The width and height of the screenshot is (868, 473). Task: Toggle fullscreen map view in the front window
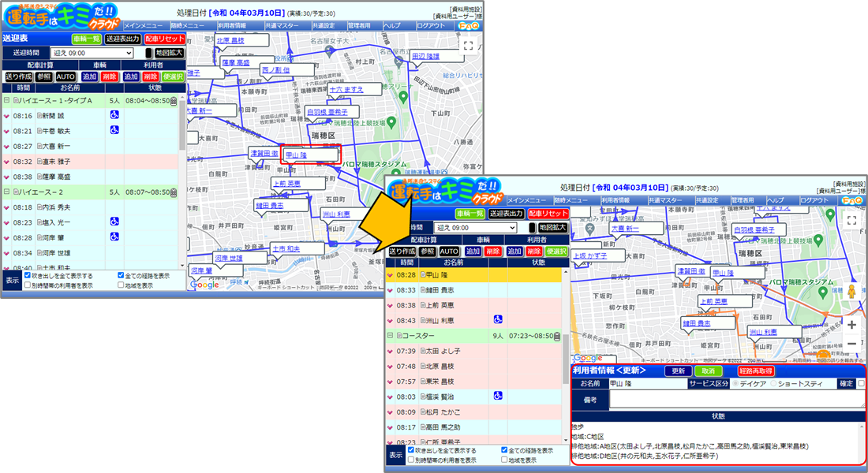(x=852, y=220)
